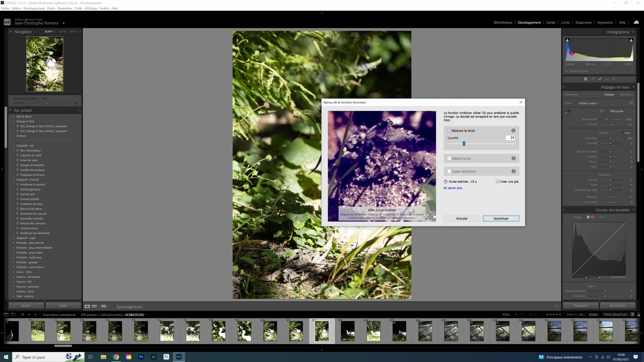Switch to the Bibliothèque module

502,23
